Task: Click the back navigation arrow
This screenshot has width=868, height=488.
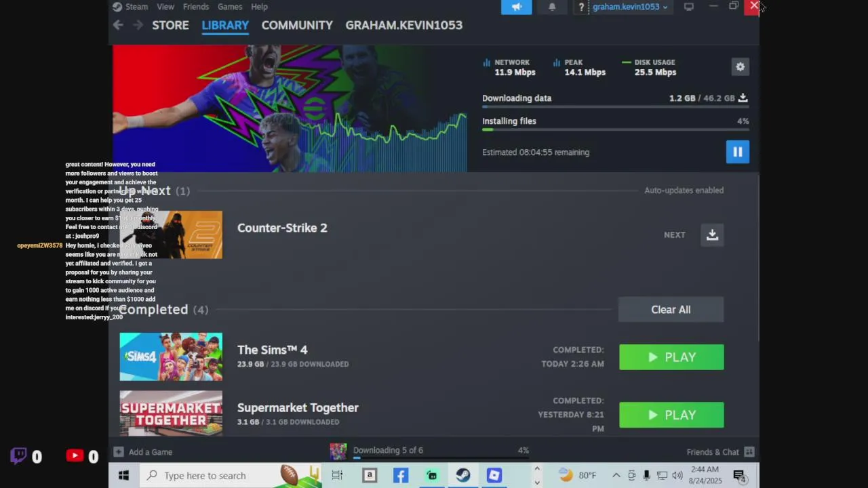Action: [x=118, y=25]
